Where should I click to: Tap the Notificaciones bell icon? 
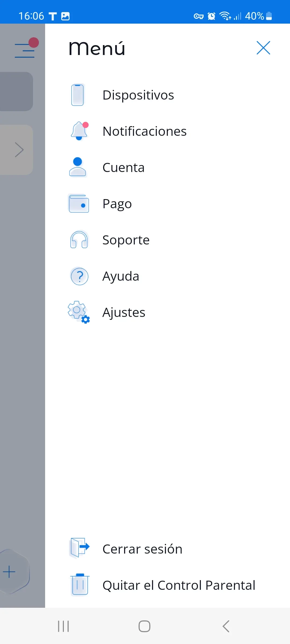point(79,131)
